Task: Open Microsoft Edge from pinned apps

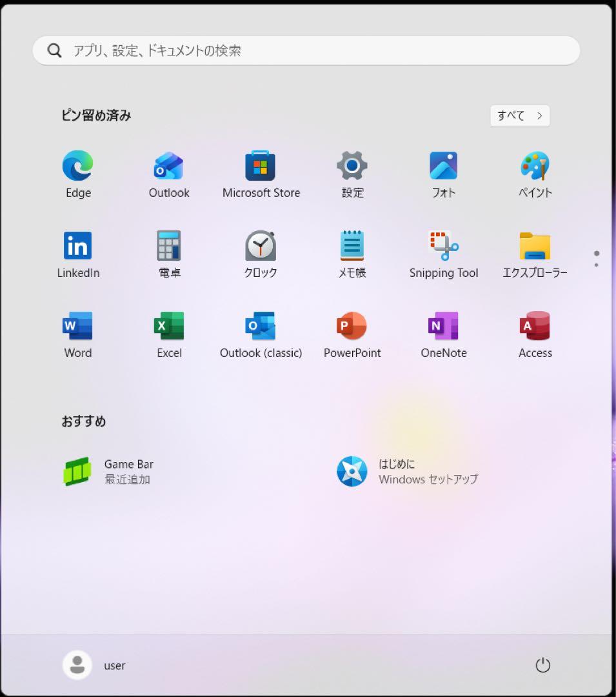Action: click(x=77, y=165)
